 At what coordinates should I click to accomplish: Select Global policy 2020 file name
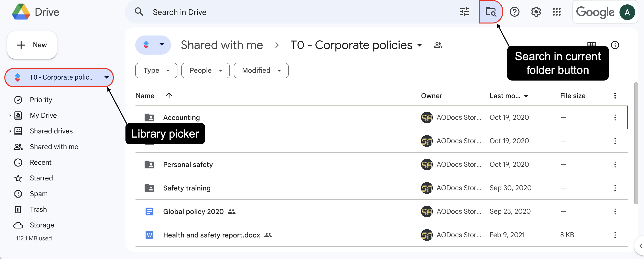click(x=194, y=212)
